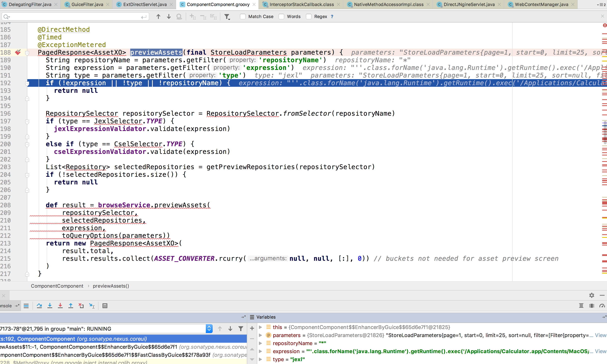Click the Restore Layout icon in debugger
Screen dimensions: 607x364
581,306
